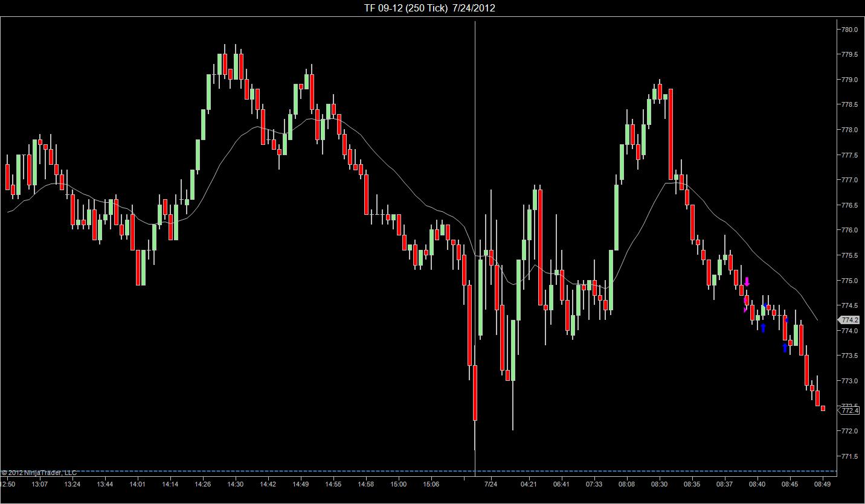
Task: Click the 774.5 price axis label
Action: pos(850,305)
